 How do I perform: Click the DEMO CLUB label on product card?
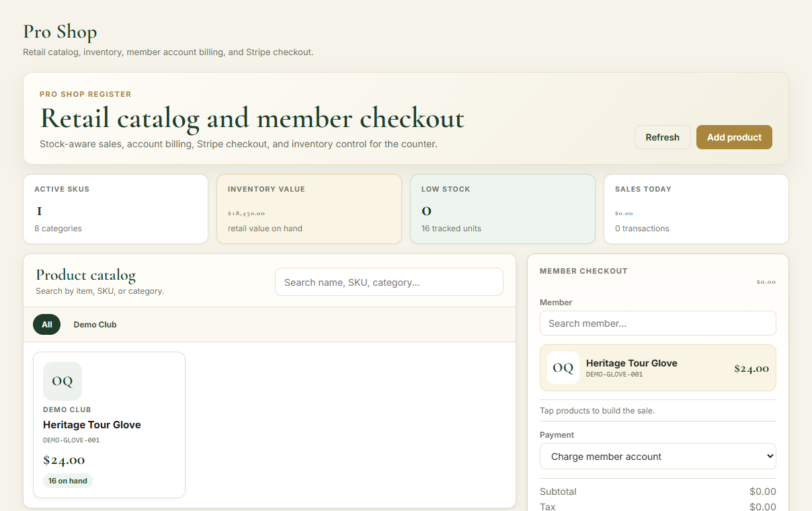(x=67, y=409)
